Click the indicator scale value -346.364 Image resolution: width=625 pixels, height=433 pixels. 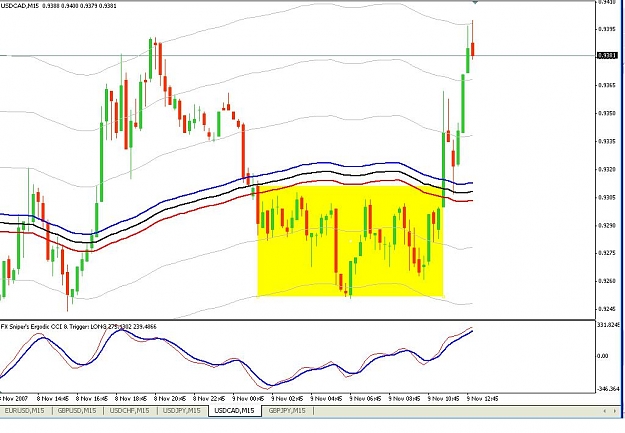(x=608, y=389)
